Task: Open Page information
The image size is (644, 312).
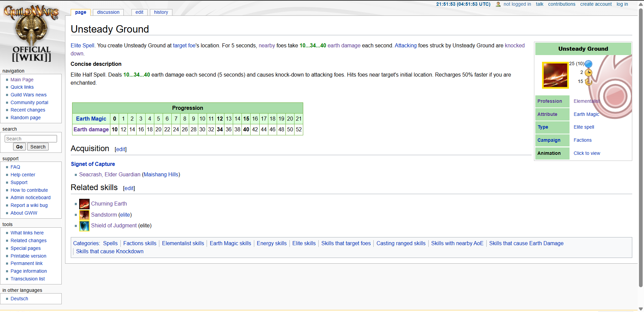Action: point(29,271)
